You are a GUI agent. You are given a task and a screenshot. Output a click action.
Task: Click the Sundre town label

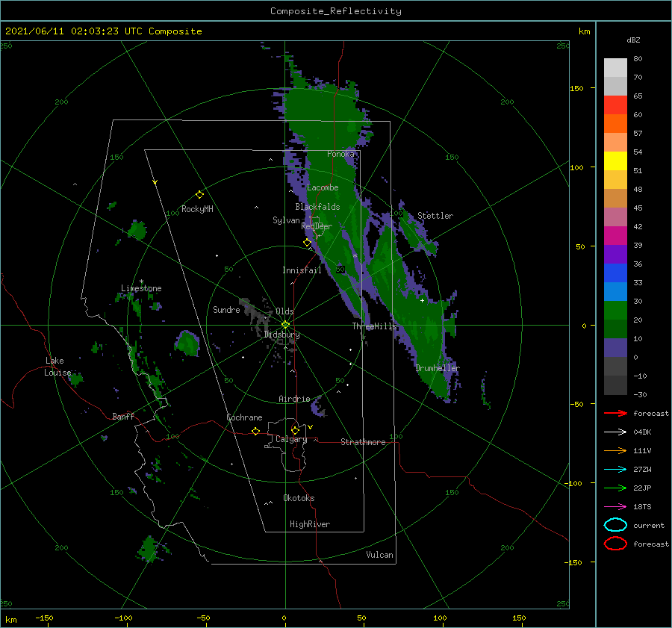tap(226, 310)
